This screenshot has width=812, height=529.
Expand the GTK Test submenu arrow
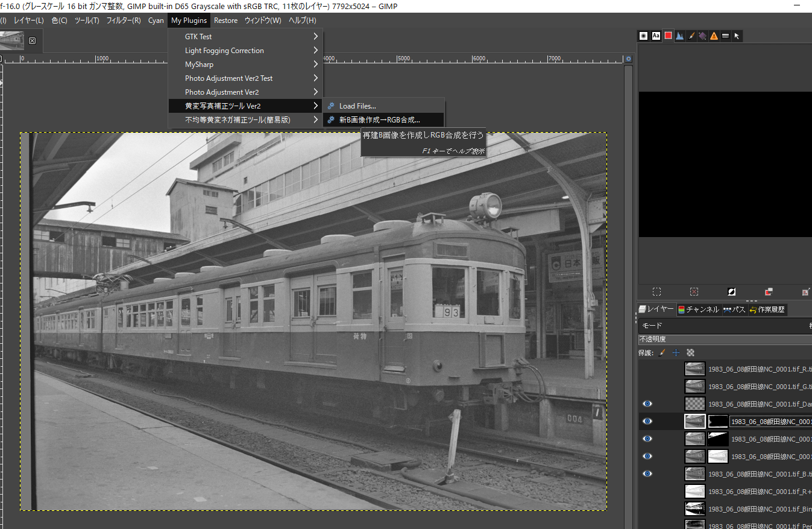pos(315,37)
